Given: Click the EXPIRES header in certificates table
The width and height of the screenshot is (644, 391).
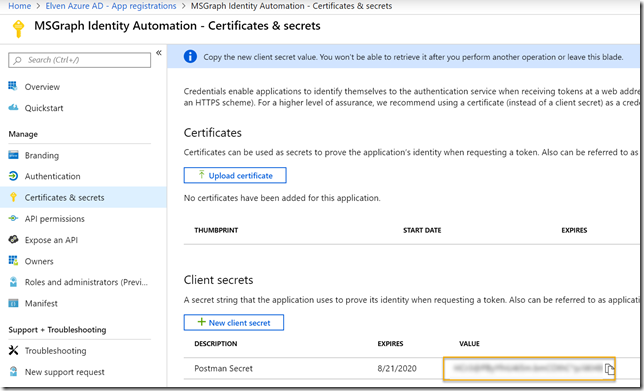Looking at the screenshot, I should click(x=574, y=230).
